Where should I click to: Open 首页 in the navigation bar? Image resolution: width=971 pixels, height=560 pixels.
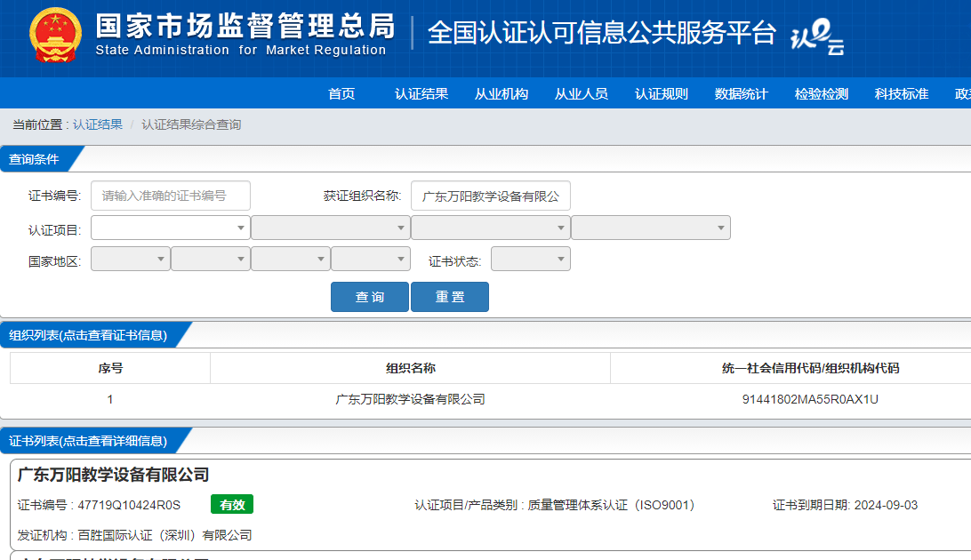341,94
